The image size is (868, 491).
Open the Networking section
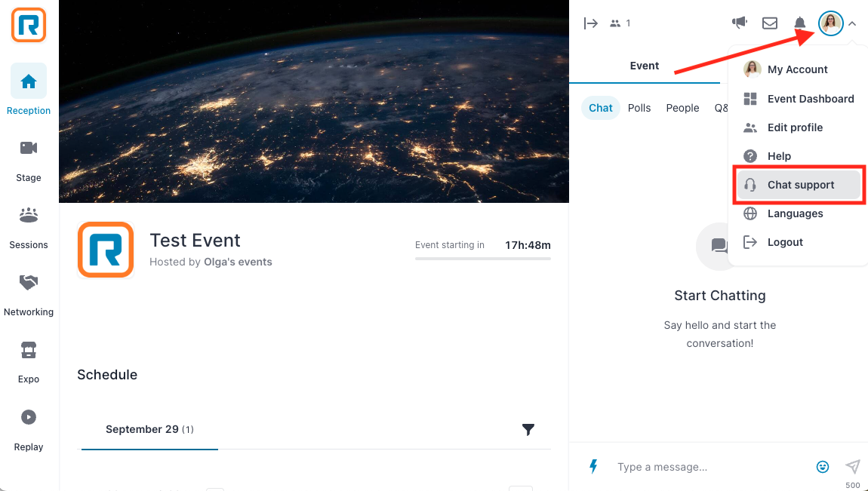28,295
